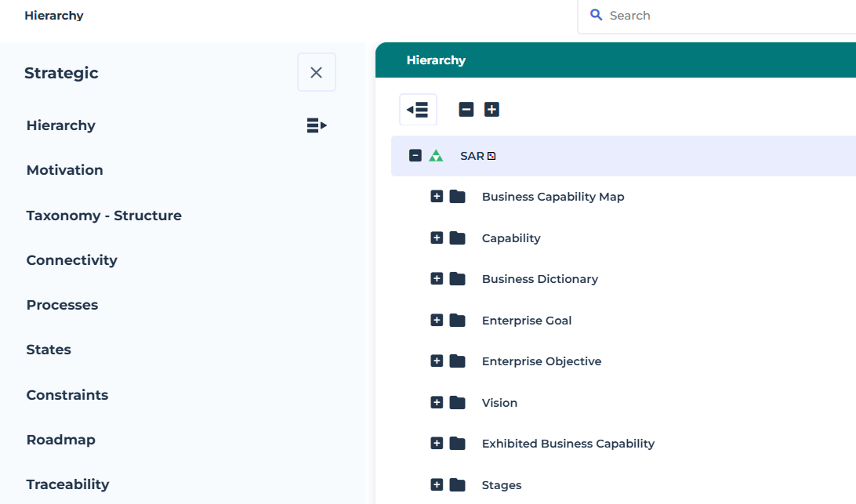
Task: Select Exhibited Business Capability item
Action: coord(568,444)
